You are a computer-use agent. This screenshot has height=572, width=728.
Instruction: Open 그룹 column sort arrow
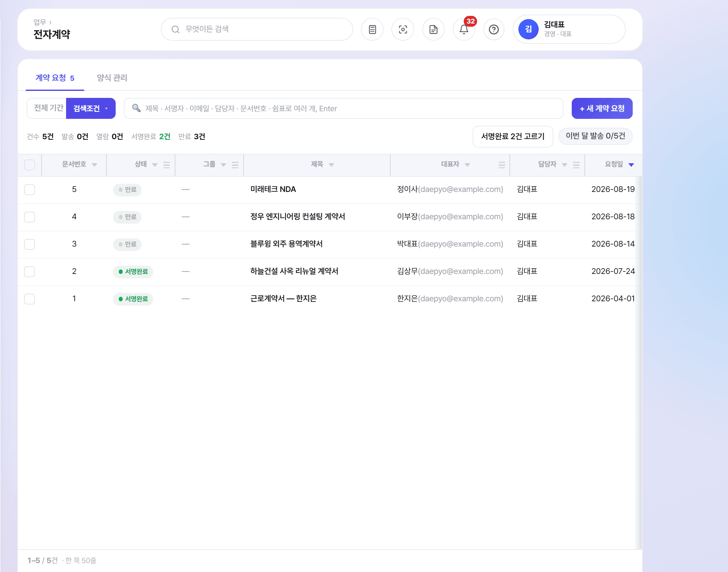tap(223, 165)
